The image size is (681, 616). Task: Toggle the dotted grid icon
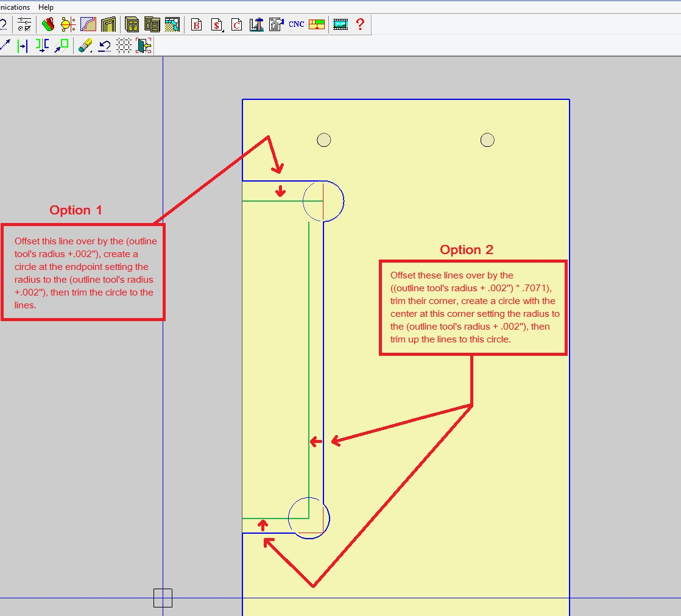point(124,46)
